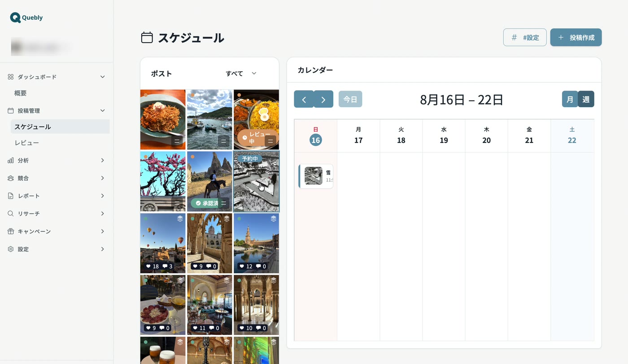Viewport: 628px width, 364px height.
Task: Click the magnifier icon beside リサーチ
Action: pyautogui.click(x=11, y=213)
